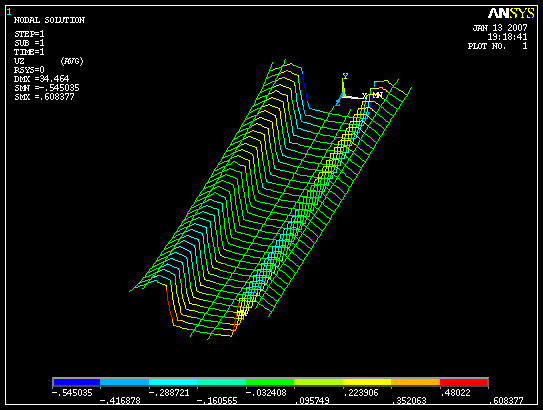
Task: Click the ANSYS logo in the corner
Action: (x=511, y=13)
